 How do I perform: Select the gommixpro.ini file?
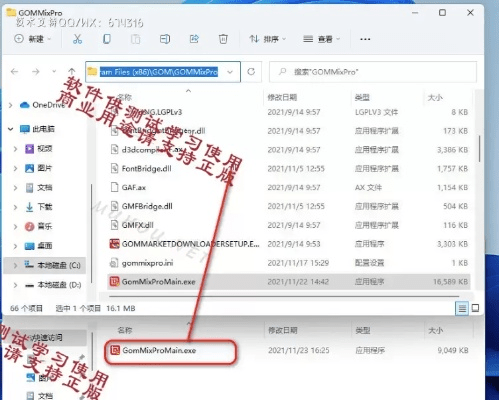[147, 263]
